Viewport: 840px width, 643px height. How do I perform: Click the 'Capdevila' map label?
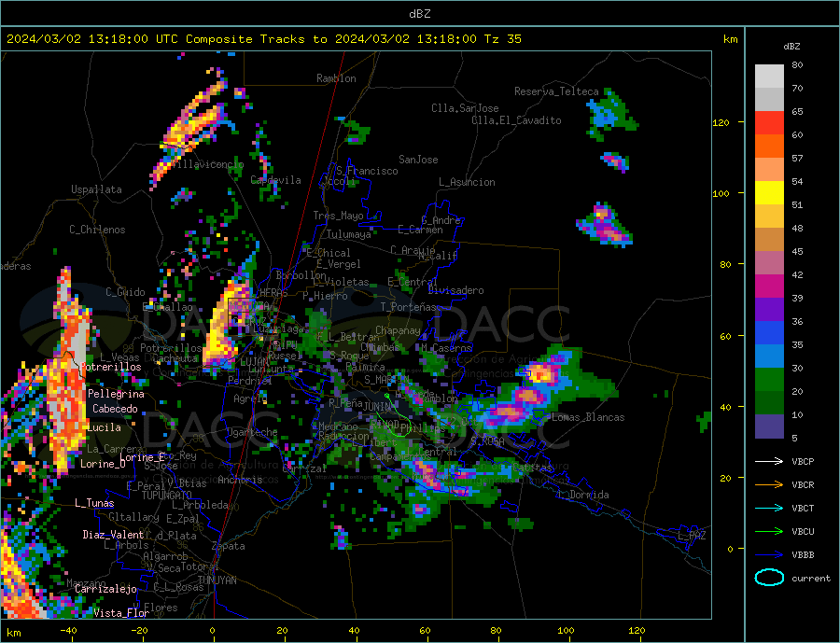(275, 180)
